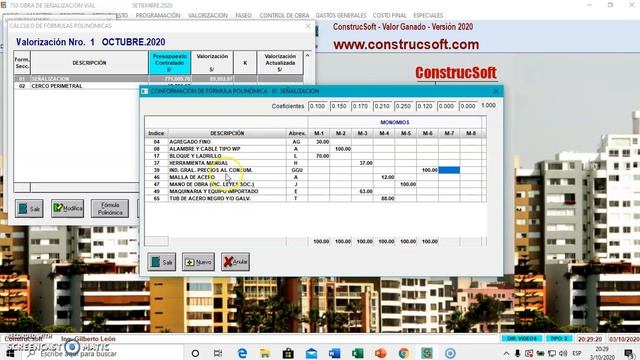Click the Modifica button

pyautogui.click(x=68, y=208)
